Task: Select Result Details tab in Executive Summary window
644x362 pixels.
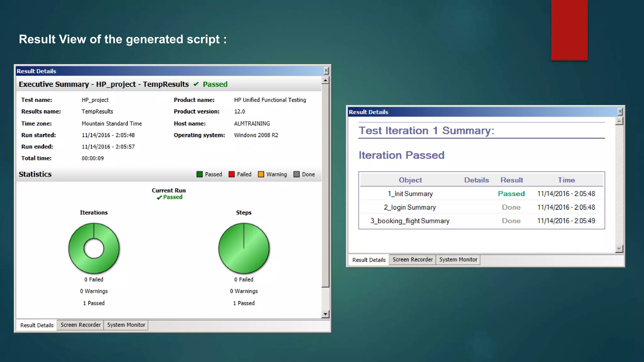Action: pos(37,325)
